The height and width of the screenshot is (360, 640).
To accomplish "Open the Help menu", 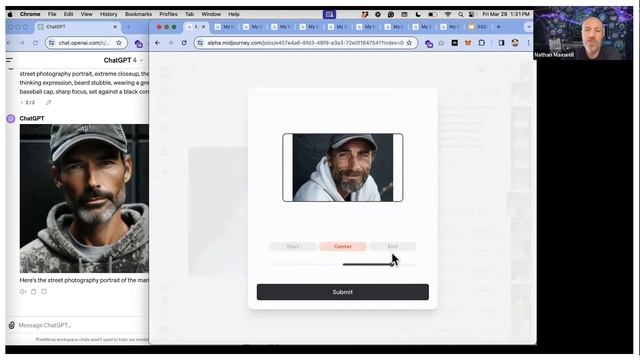I will click(234, 14).
